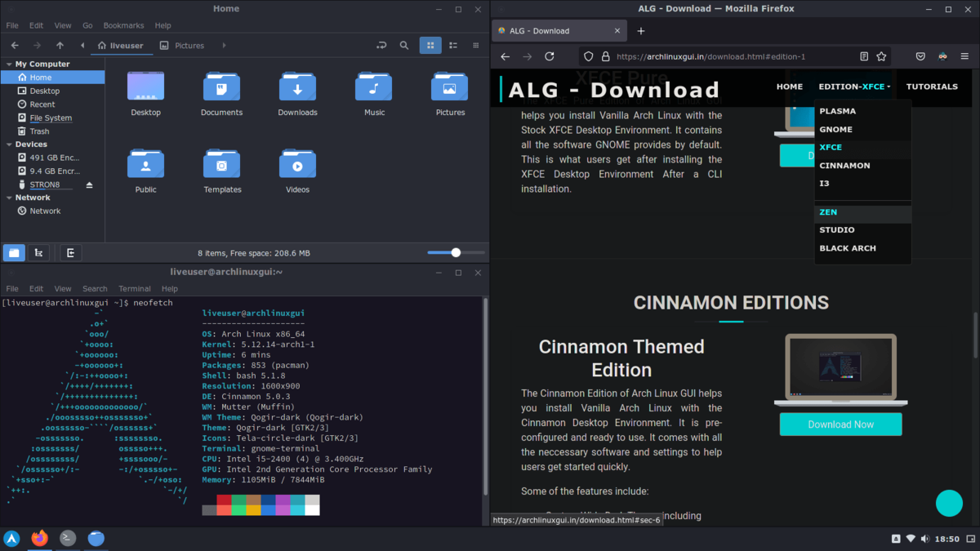Open the Pictures folder icon
Screen dimensions: 980x551
pos(450,87)
